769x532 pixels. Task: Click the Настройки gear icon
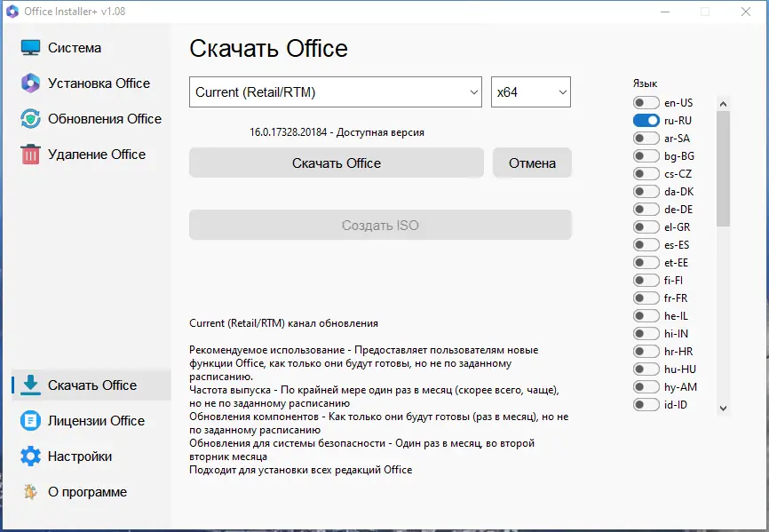pyautogui.click(x=30, y=456)
